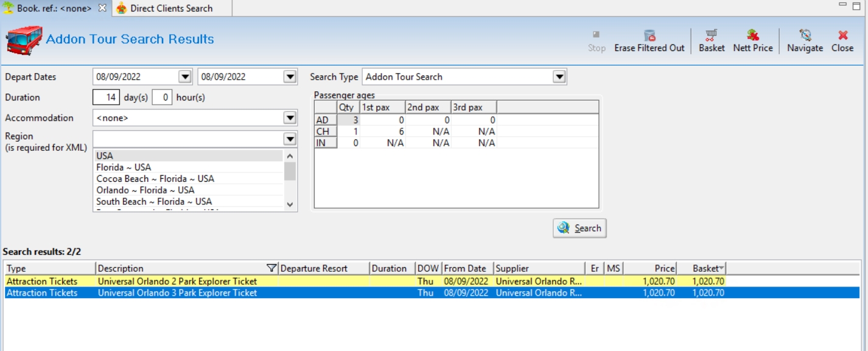Select Universal Orlando 3 Park Explorer Ticket row

click(432, 293)
